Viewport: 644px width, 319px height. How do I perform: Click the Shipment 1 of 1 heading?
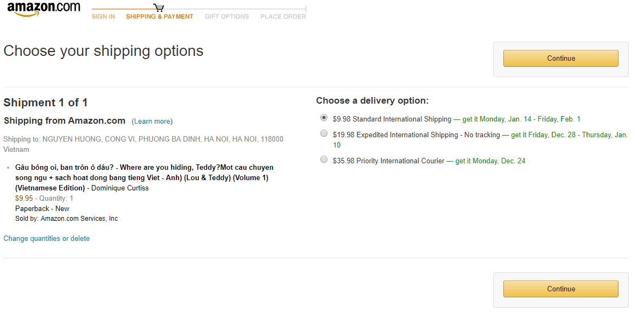[46, 103]
